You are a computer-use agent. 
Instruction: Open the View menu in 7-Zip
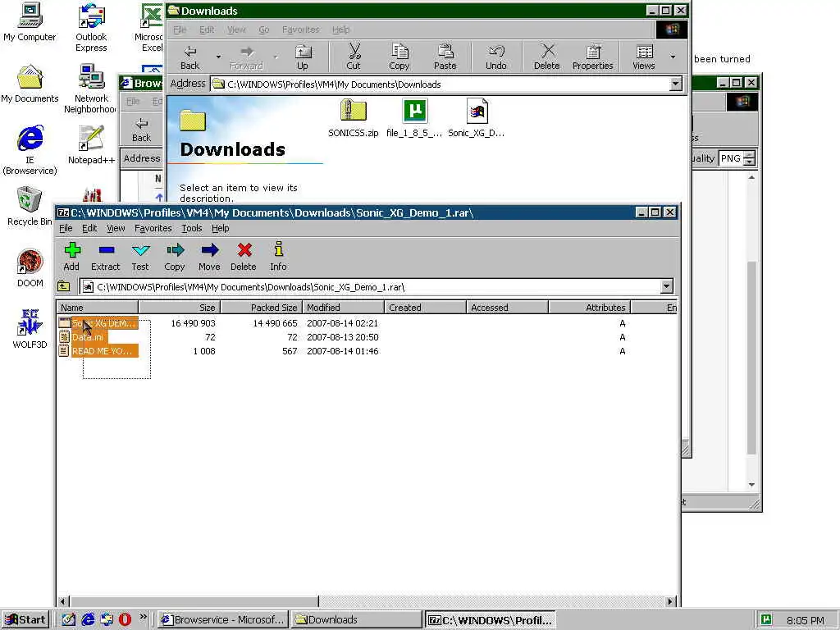(x=116, y=228)
